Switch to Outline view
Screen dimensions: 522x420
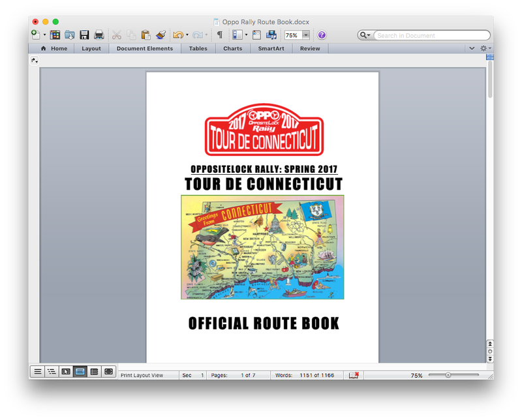pyautogui.click(x=52, y=371)
